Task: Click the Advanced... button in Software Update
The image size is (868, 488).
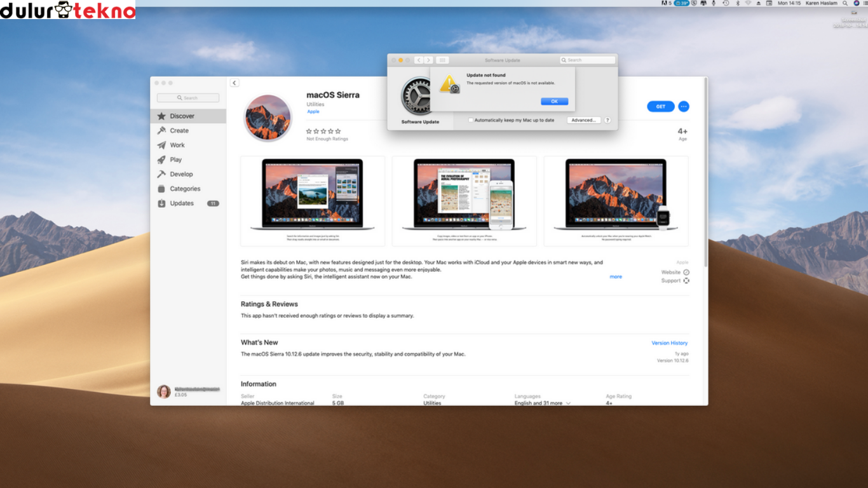Action: (583, 120)
